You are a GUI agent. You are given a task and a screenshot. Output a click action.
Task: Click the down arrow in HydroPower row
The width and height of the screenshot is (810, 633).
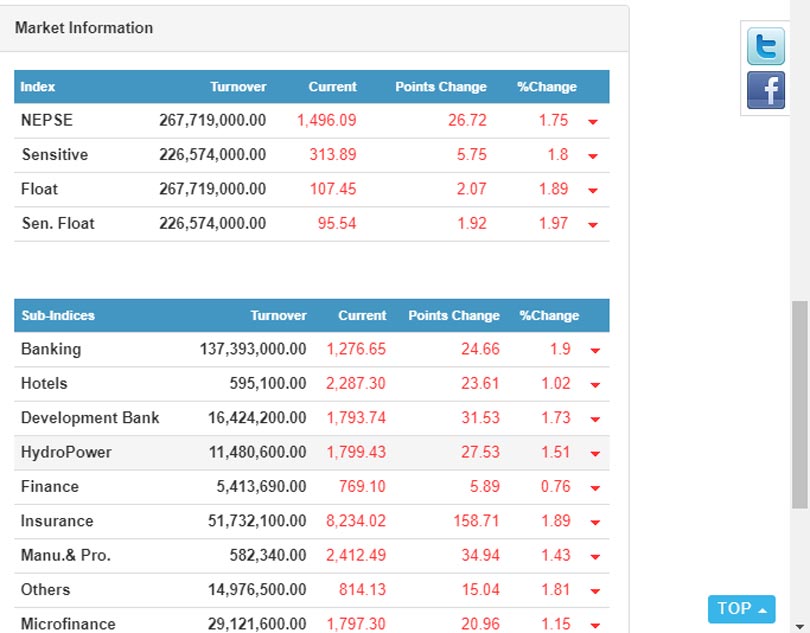[595, 454]
